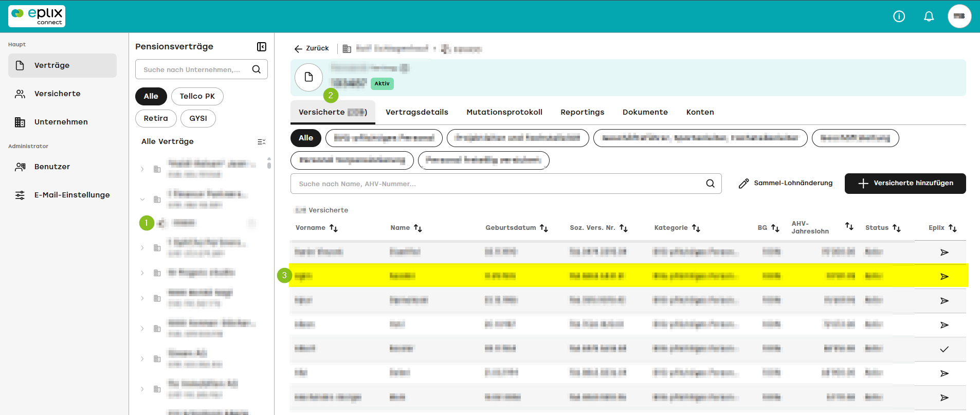Click the Versicherte hinzufügen button

coord(905,184)
